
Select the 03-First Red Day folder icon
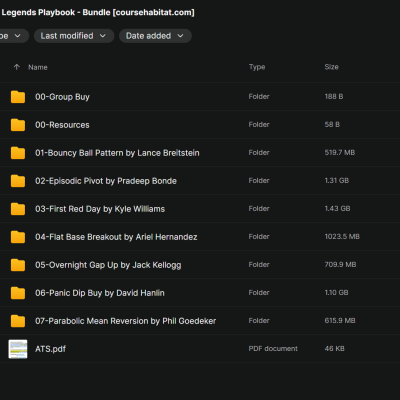(x=18, y=209)
